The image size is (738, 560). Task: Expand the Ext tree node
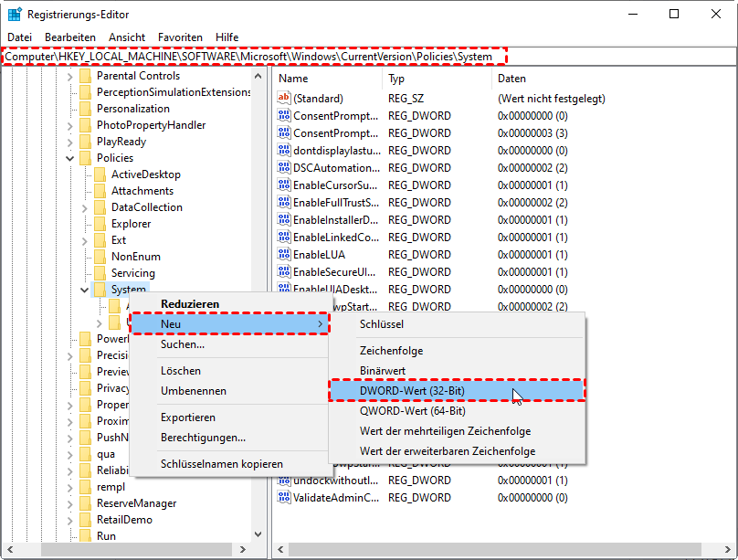84,241
